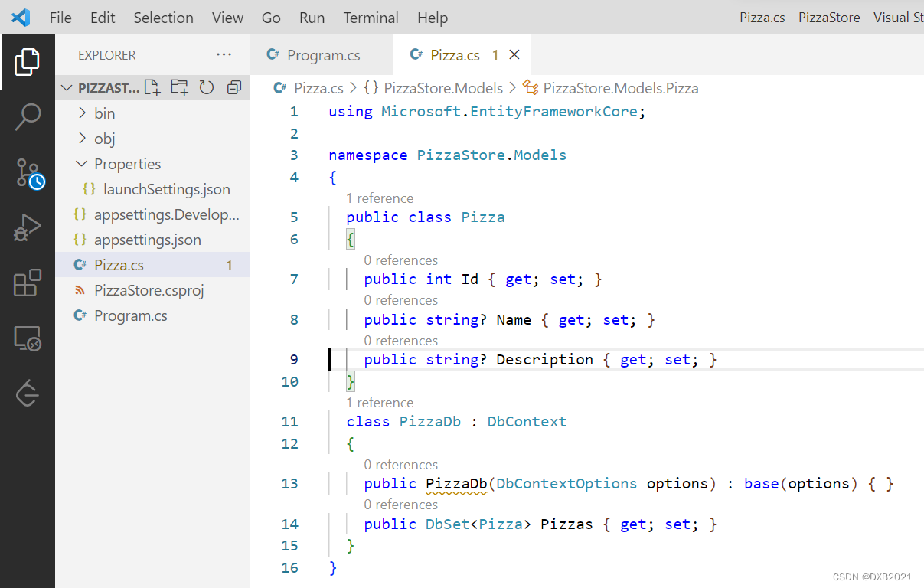Click line number 13 in gutter
This screenshot has height=588, width=924.
[x=289, y=484]
